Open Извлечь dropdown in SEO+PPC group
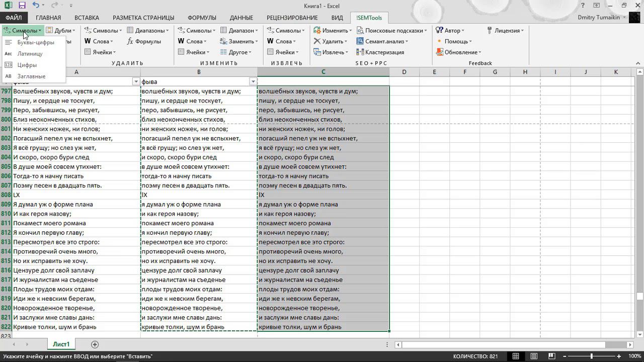 point(331,52)
